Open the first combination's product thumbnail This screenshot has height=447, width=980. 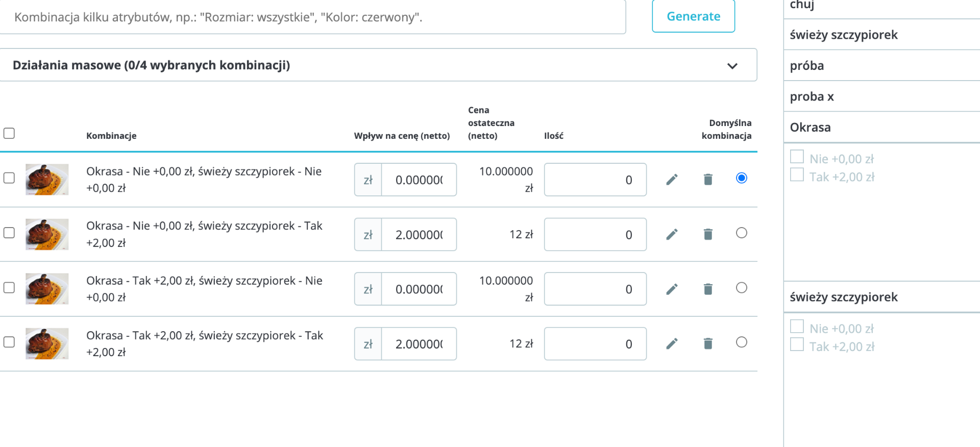(47, 179)
